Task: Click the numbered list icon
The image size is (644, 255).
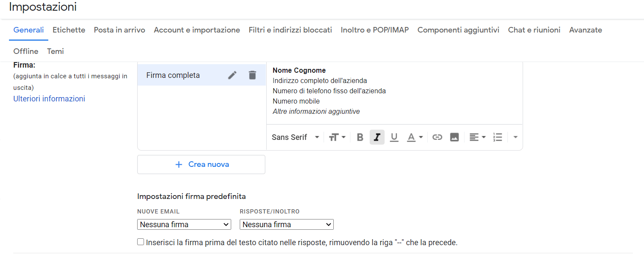Action: (x=497, y=137)
